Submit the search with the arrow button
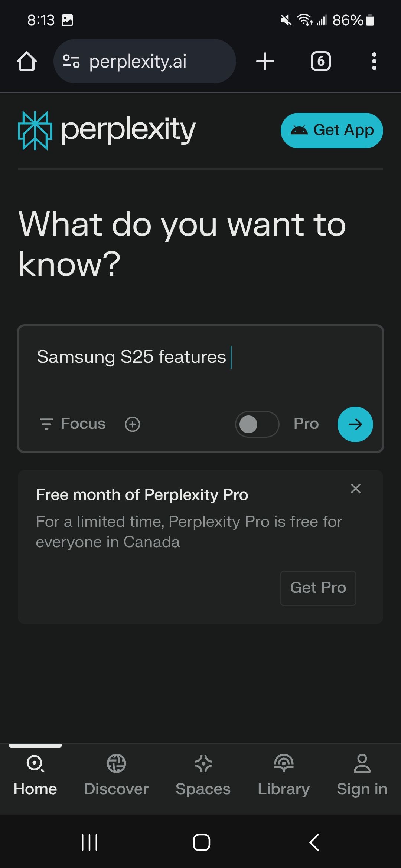Image resolution: width=401 pixels, height=868 pixels. pos(355,424)
